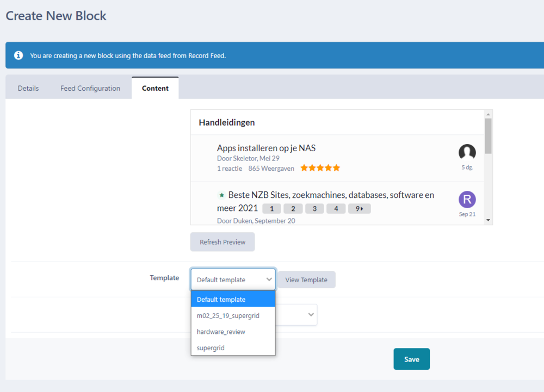Click the preview pane scrollbar thumb

coord(488,136)
